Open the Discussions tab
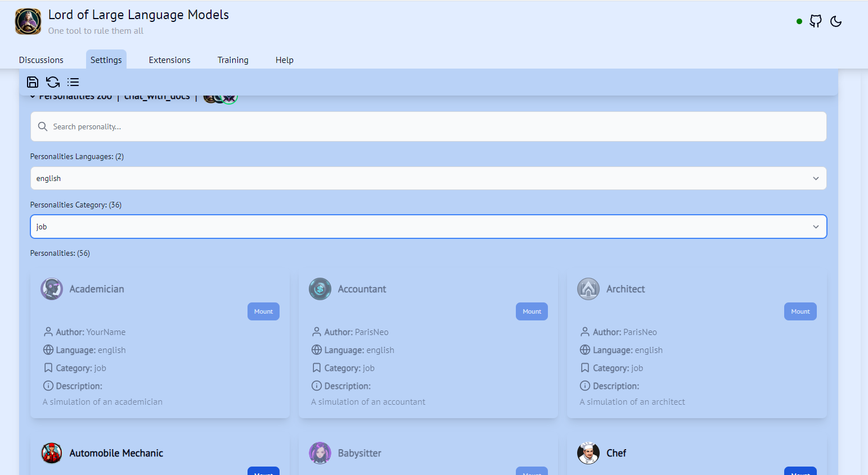The height and width of the screenshot is (475, 868). click(41, 60)
